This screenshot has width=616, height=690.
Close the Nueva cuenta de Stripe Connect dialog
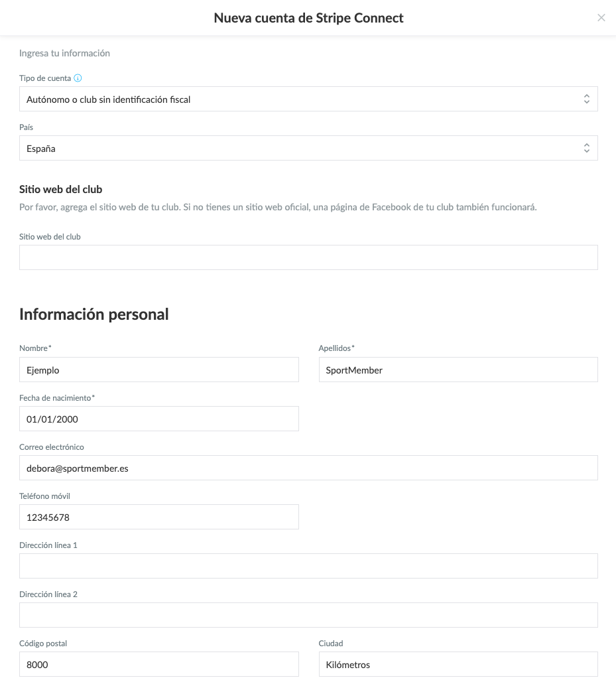coord(601,18)
